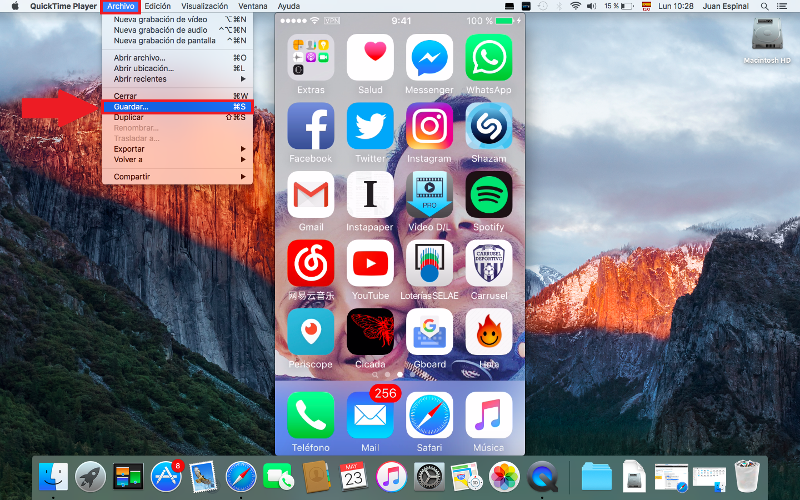Open Teléfono in the iPhone dock

click(x=311, y=415)
